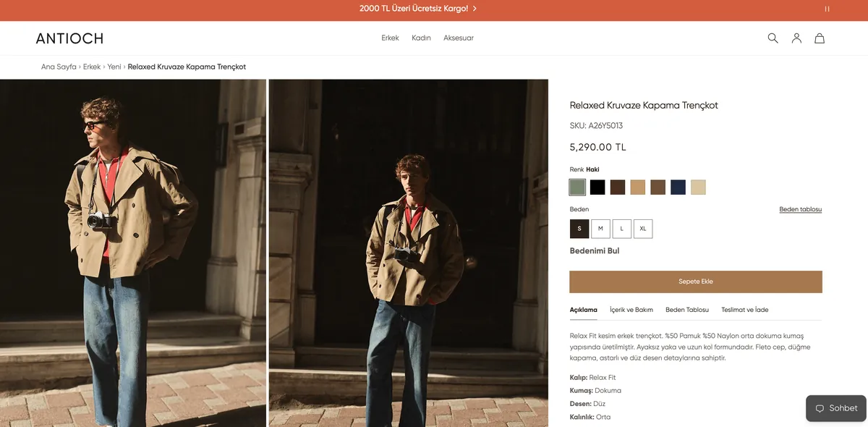Open the Erkek navigation menu
Image resolution: width=868 pixels, height=427 pixels.
pos(390,38)
